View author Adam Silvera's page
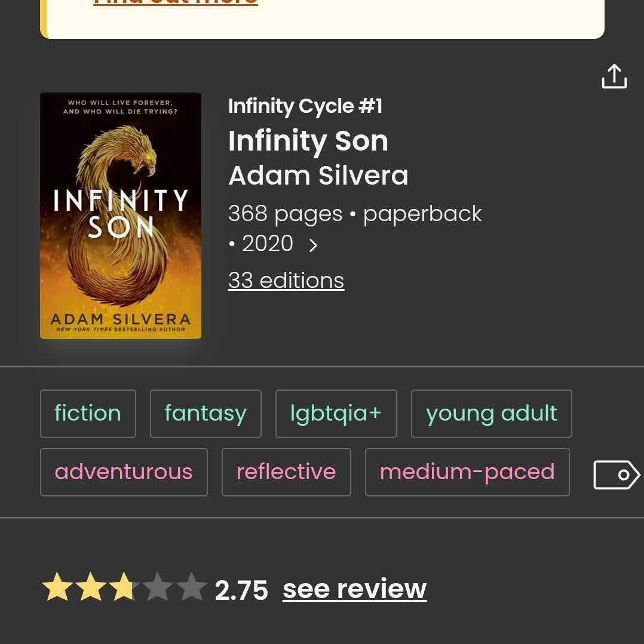The width and height of the screenshot is (644, 644). (318, 176)
